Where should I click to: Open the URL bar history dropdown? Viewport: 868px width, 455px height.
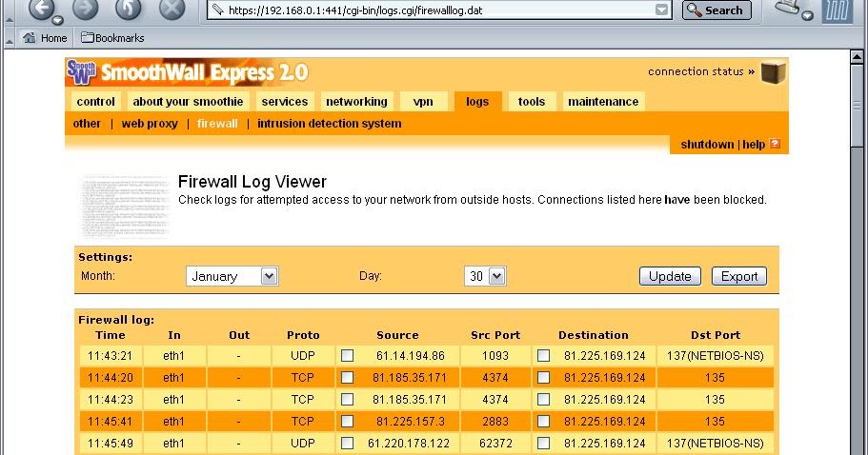[661, 10]
